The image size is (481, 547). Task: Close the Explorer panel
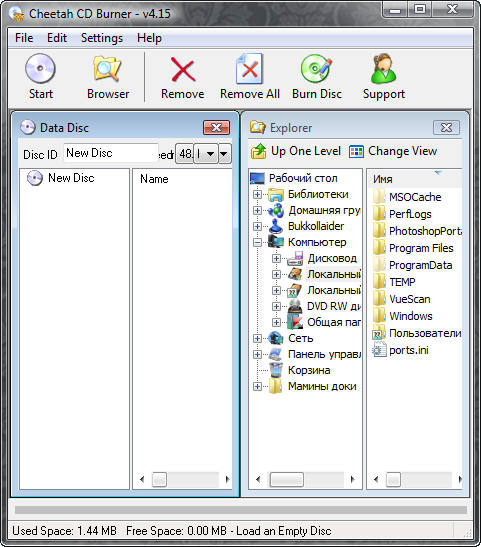click(x=446, y=128)
